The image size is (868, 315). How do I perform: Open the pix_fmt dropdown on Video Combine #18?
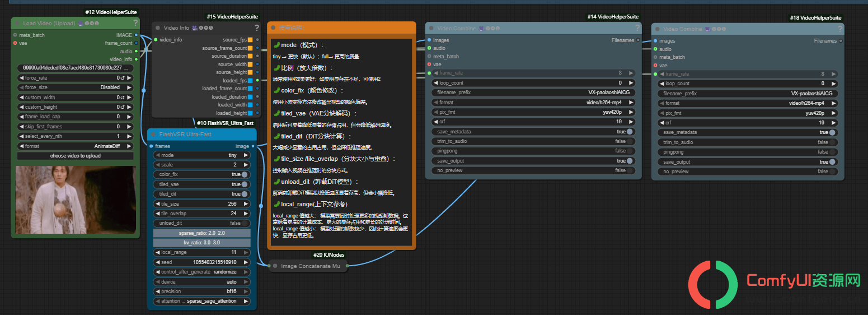click(x=748, y=113)
